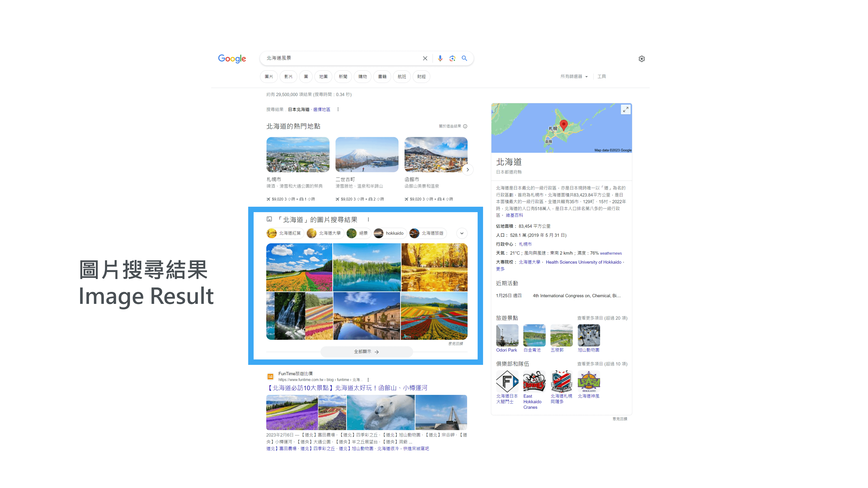Click next arrow in popular places carousel

coord(468,170)
